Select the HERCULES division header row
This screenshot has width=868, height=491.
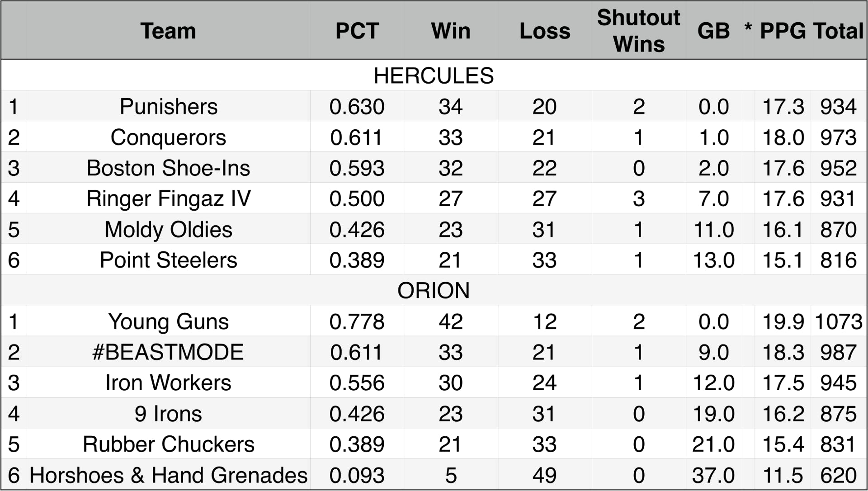pyautogui.click(x=434, y=76)
